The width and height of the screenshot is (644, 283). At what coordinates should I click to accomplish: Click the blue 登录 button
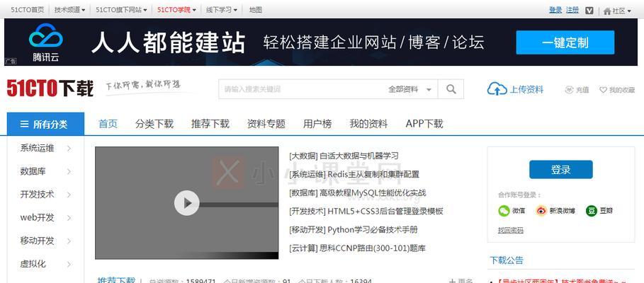[x=560, y=169]
